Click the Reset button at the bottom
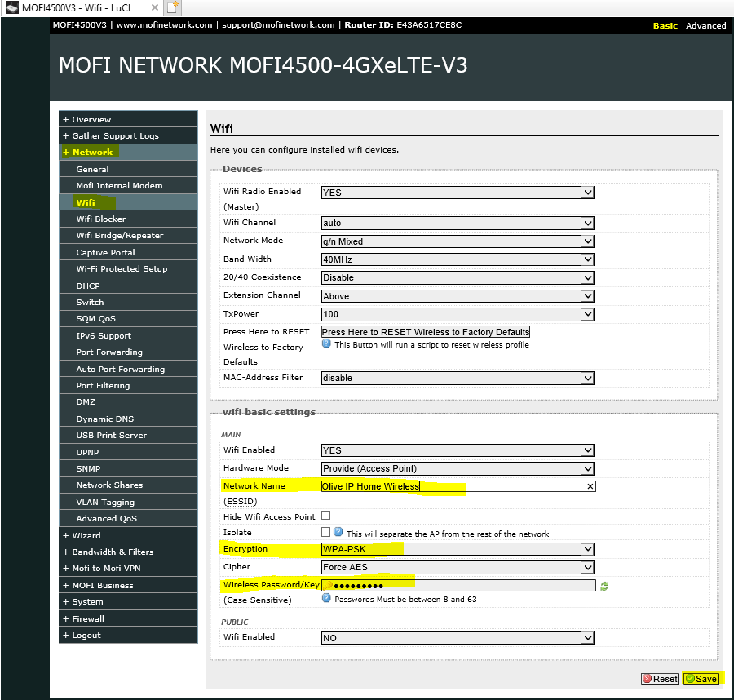This screenshot has height=700, width=734. click(660, 679)
